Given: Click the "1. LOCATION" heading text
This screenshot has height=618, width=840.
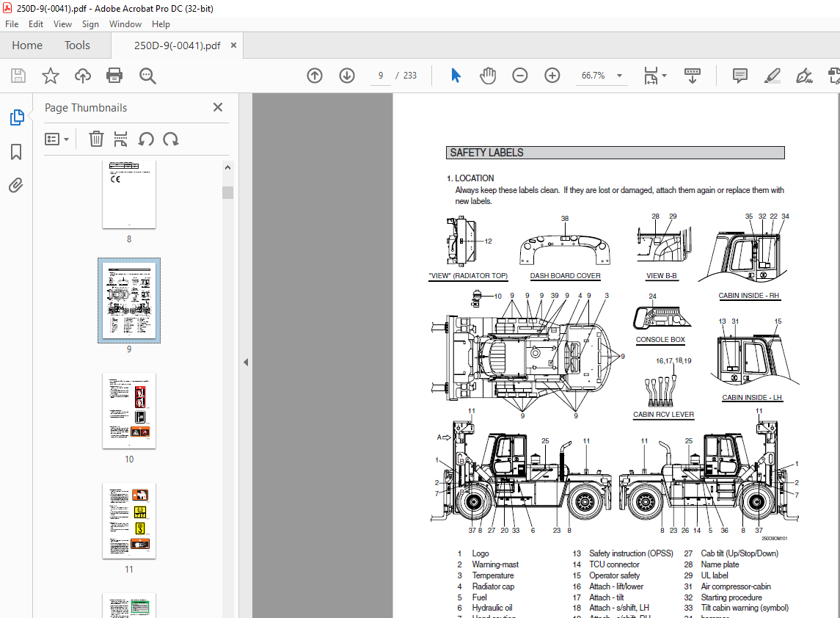Looking at the screenshot, I should click(470, 178).
